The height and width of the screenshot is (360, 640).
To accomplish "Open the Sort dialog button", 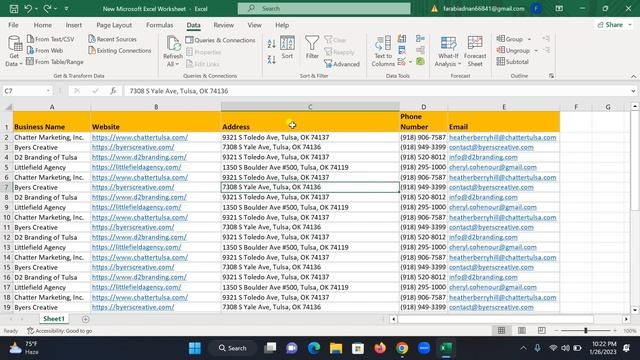I will [287, 47].
